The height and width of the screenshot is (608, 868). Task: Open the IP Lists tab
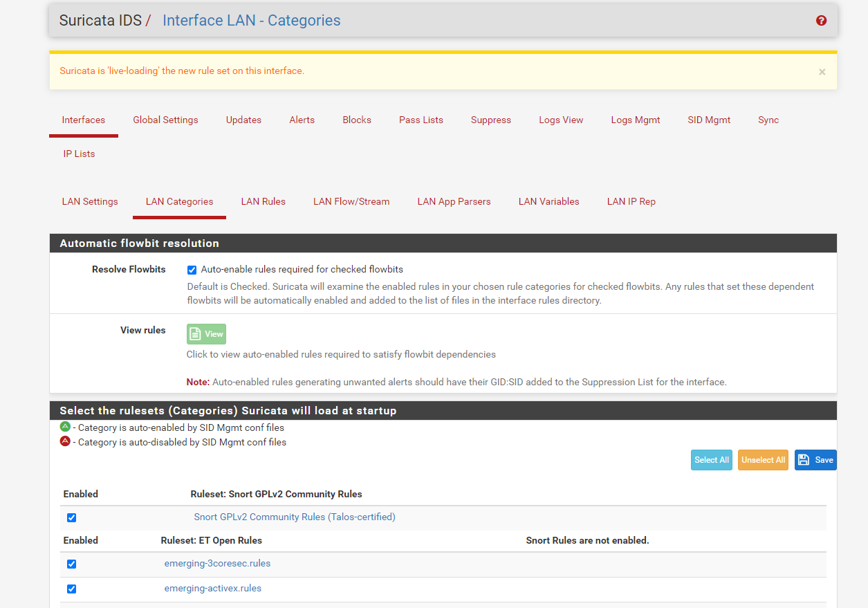pos(80,154)
